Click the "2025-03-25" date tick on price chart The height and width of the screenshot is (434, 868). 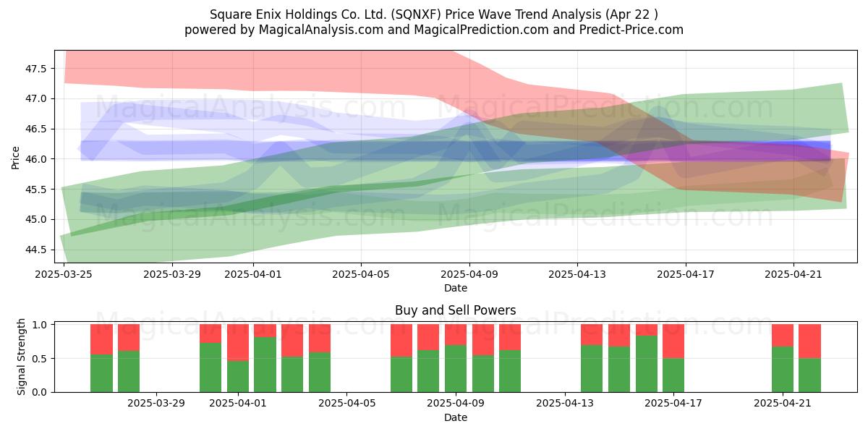pos(64,274)
